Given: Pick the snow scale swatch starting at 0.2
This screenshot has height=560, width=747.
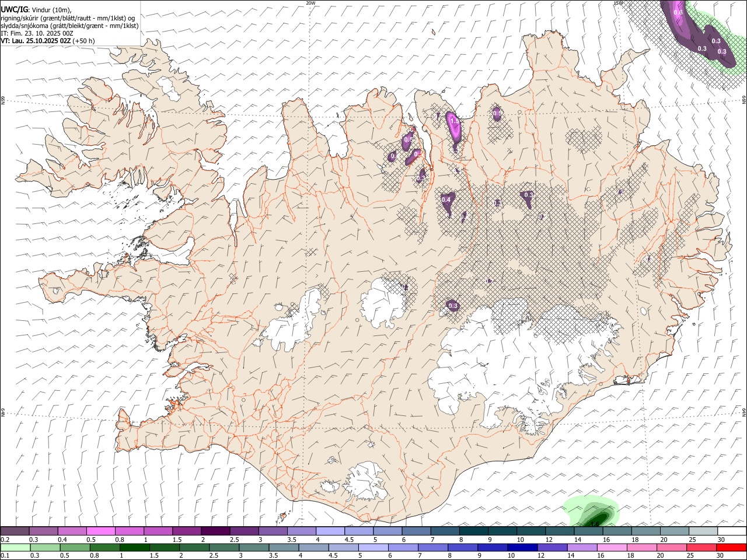Looking at the screenshot, I should coord(15,531).
